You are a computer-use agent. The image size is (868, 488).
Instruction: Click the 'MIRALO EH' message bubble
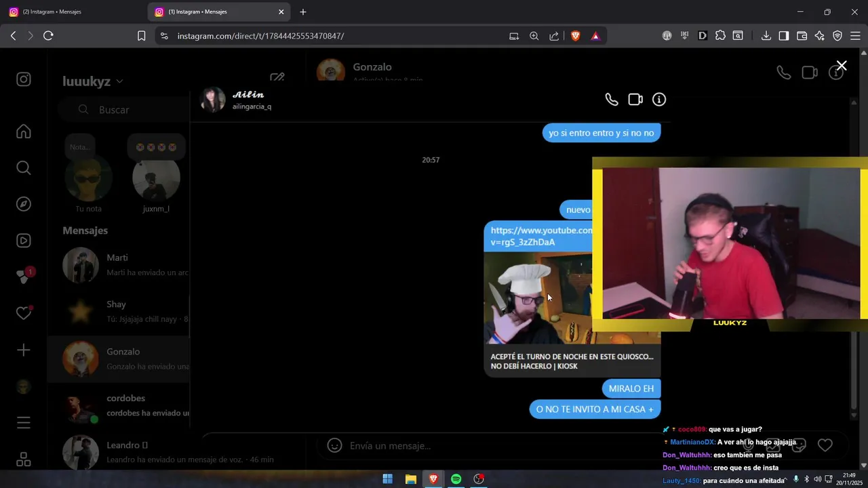pos(631,388)
